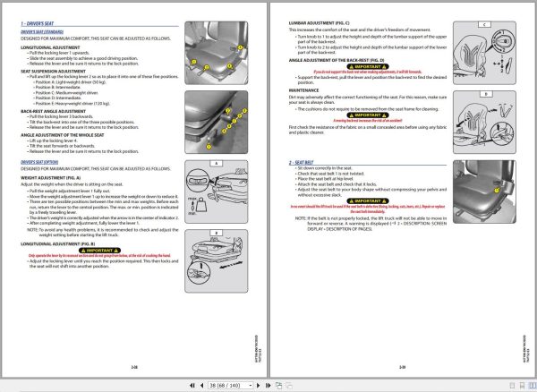Click the page number 2-38 footer
Screen dimensions: 537x392
[134, 367]
